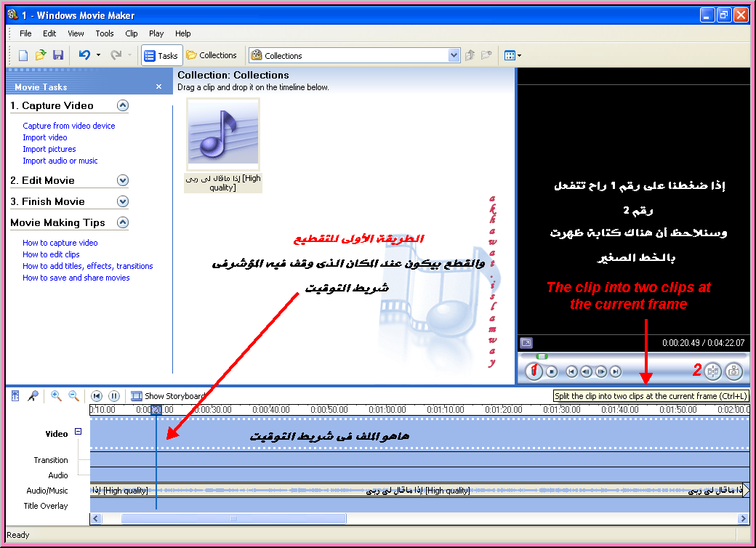Rewind the timeline to start
This screenshot has height=548, width=756.
(x=97, y=396)
